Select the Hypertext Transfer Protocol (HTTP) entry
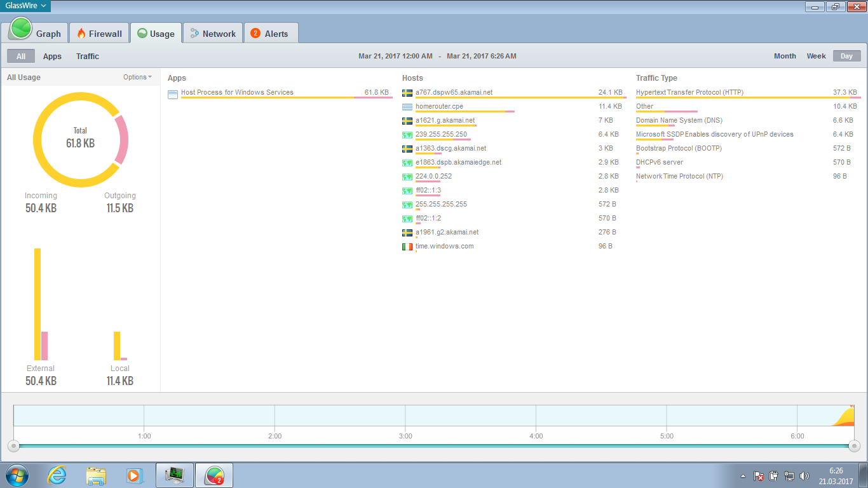The image size is (868, 488). tap(689, 93)
